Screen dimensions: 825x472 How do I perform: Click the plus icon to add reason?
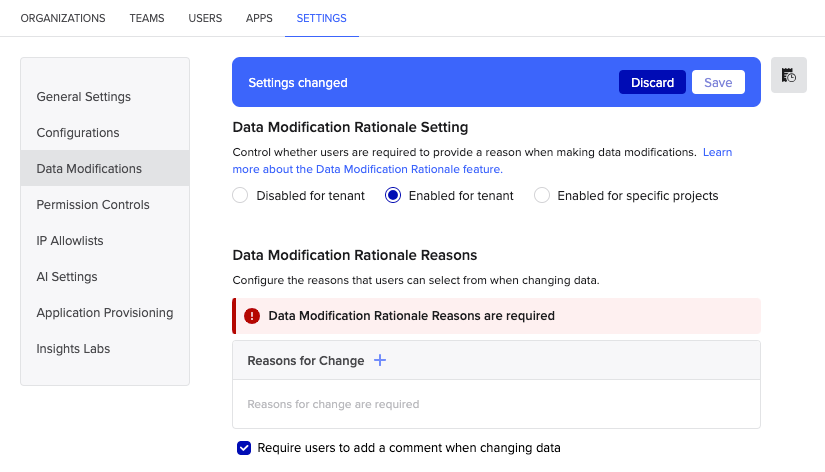coord(380,360)
